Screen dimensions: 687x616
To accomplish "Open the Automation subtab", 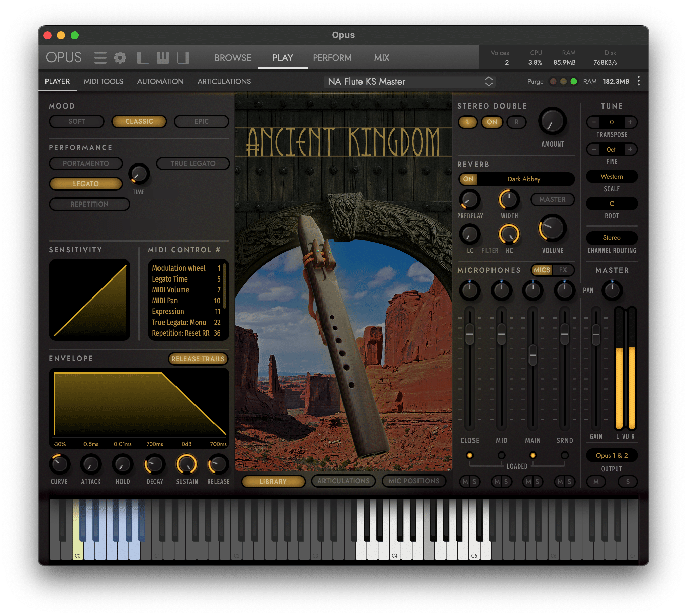I will pos(160,81).
